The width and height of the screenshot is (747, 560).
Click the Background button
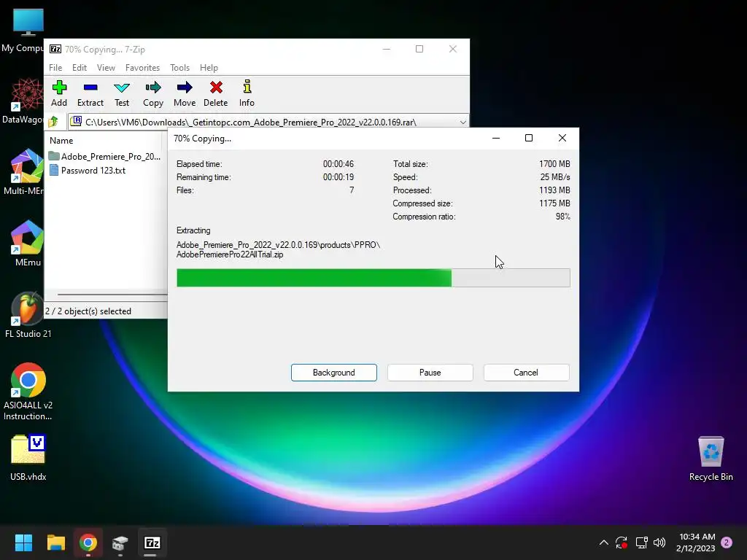tap(334, 373)
